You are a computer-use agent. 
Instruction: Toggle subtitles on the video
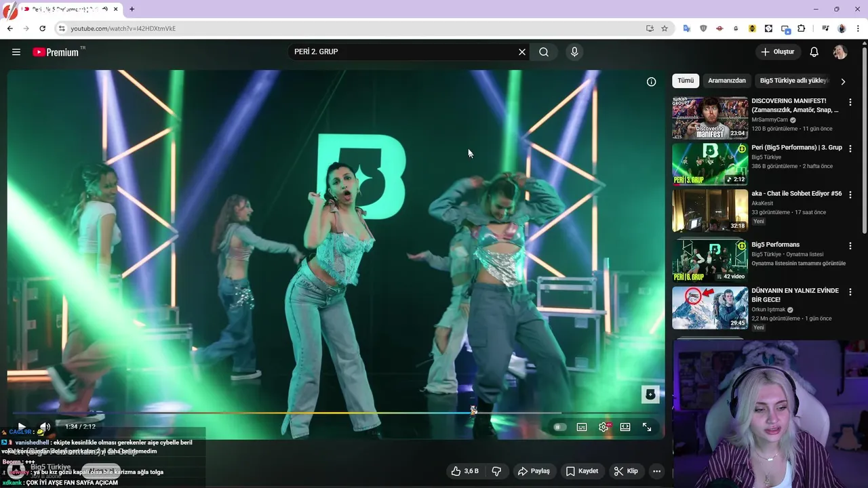[x=582, y=427]
